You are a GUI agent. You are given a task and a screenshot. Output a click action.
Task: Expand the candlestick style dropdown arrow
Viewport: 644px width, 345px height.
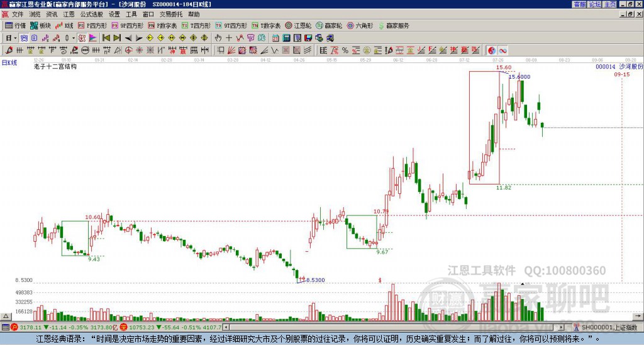click(x=74, y=38)
